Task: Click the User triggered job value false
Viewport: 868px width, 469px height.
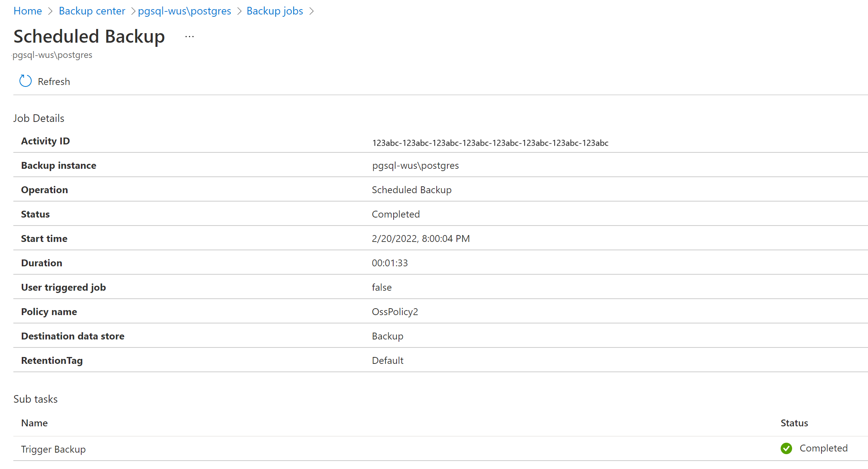Action: (382, 287)
